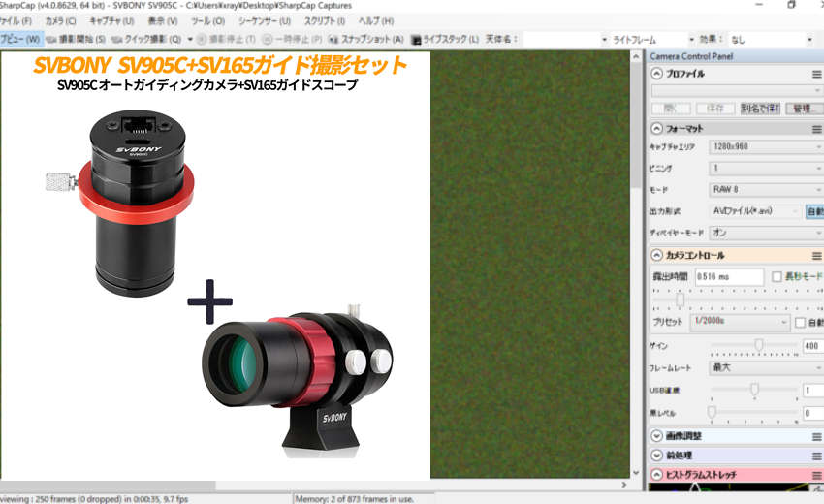The image size is (824, 504).
Task: Open the シーケンサー (U) menu
Action: (265, 21)
